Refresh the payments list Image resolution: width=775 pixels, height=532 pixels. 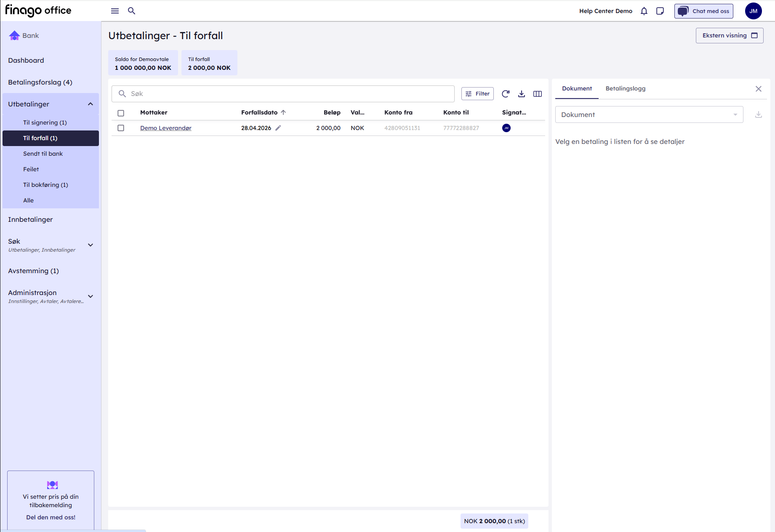click(506, 94)
